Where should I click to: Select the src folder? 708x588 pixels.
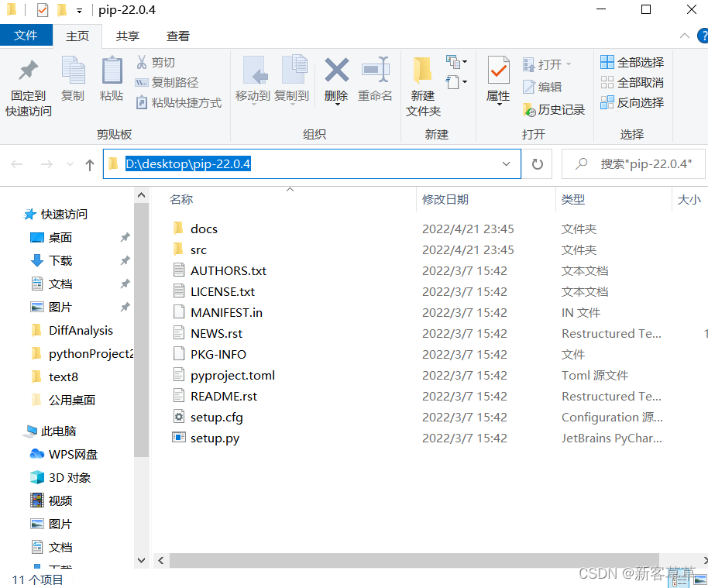coord(198,249)
